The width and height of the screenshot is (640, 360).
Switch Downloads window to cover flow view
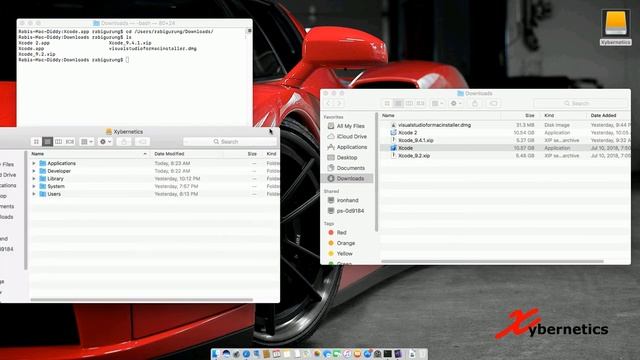tap(420, 103)
